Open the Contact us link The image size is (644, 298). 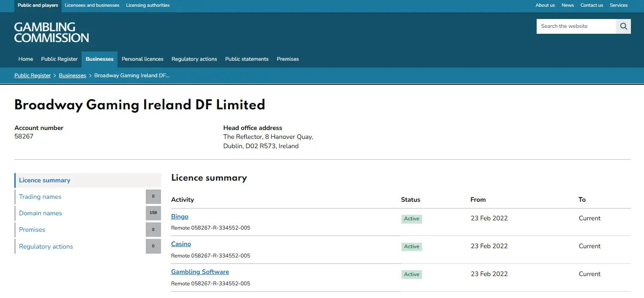[x=592, y=5]
